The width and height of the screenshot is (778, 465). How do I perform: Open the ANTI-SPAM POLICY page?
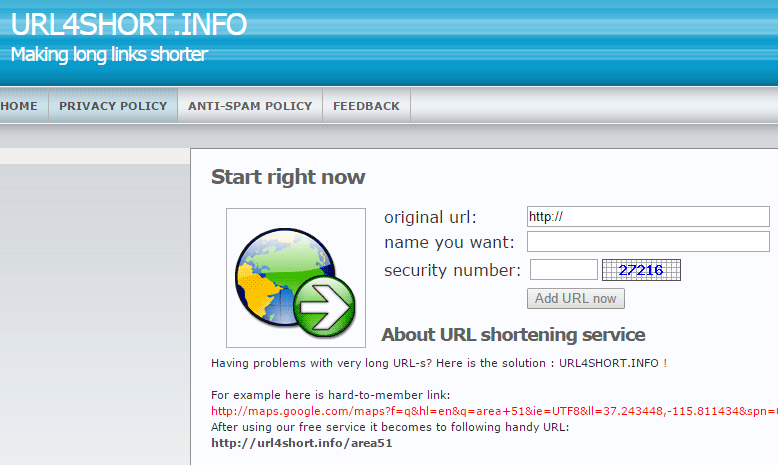click(x=250, y=106)
